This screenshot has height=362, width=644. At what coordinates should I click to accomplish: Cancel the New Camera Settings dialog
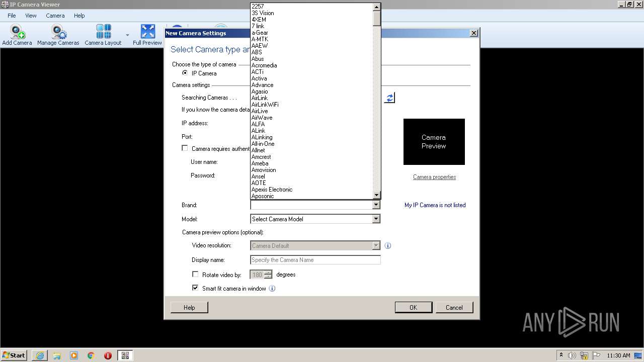(454, 307)
